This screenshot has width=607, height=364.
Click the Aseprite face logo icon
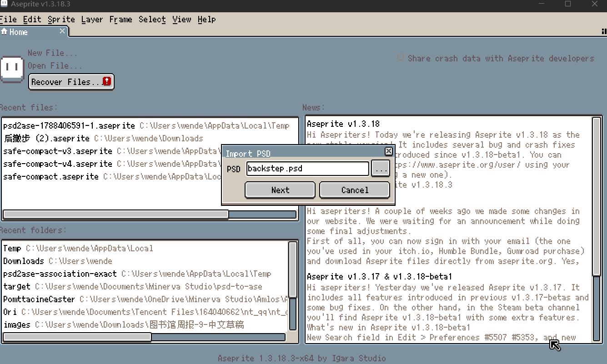[12, 69]
